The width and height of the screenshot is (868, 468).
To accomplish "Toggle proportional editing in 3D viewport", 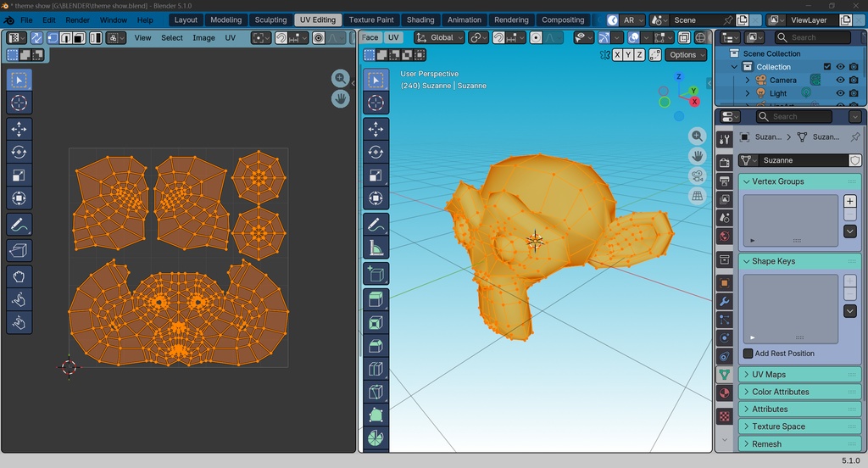I will (x=536, y=37).
